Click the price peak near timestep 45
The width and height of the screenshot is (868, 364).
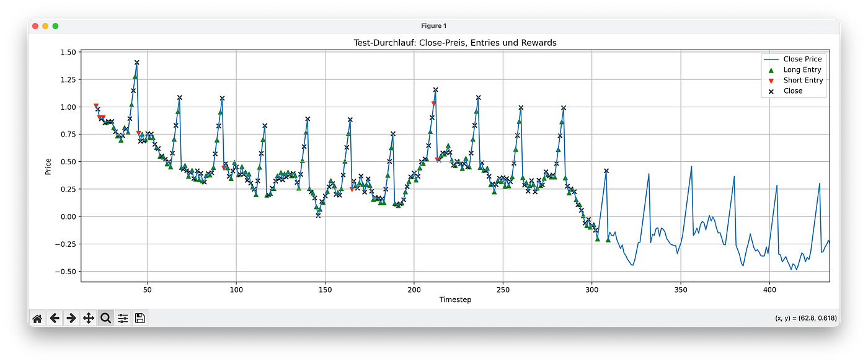(136, 63)
